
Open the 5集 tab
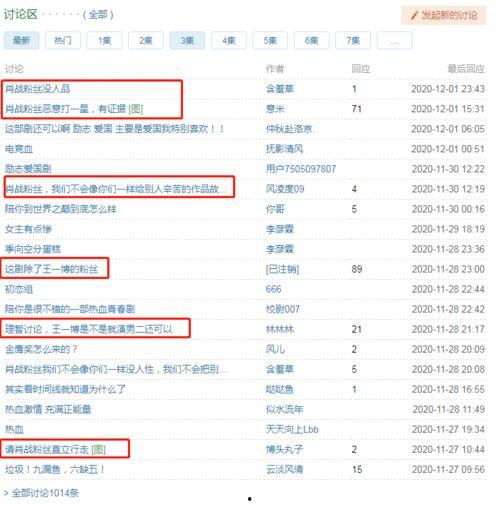270,41
